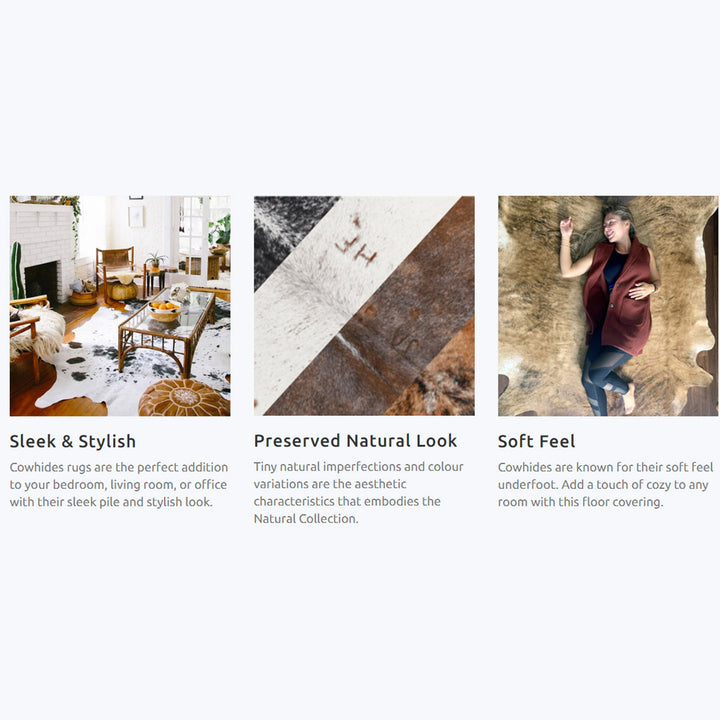Click the glass coffee table in photo
The image size is (720, 720).
[167, 328]
